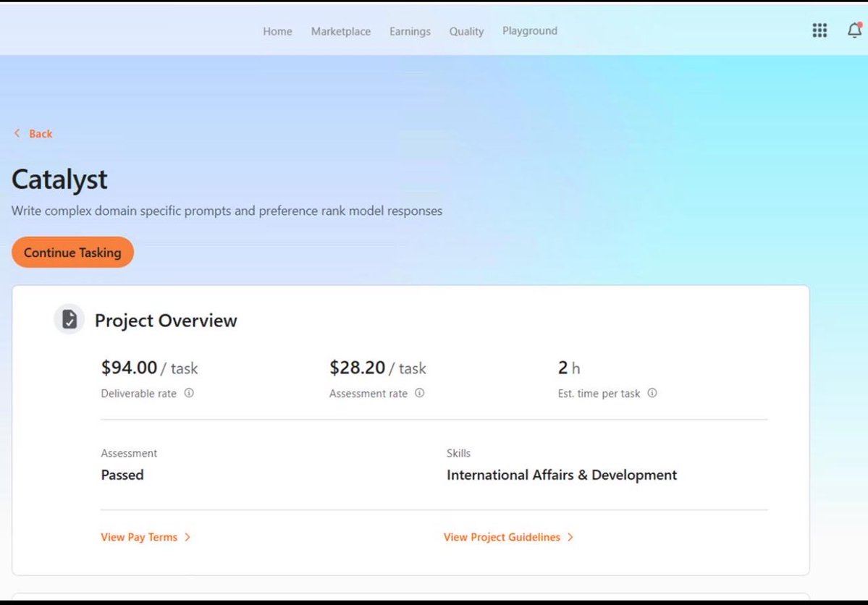This screenshot has width=868, height=605.
Task: Select the $94.00 deliverable rate value
Action: 129,368
